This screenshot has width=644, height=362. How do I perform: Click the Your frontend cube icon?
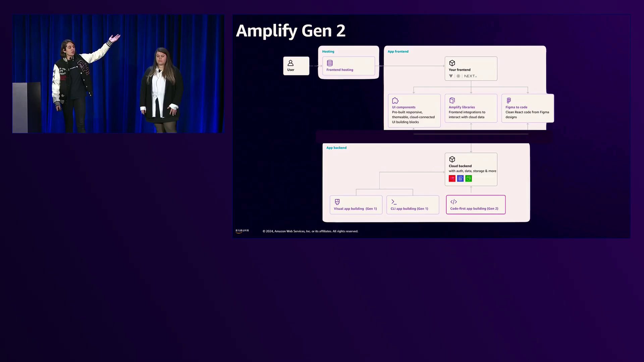(x=452, y=63)
